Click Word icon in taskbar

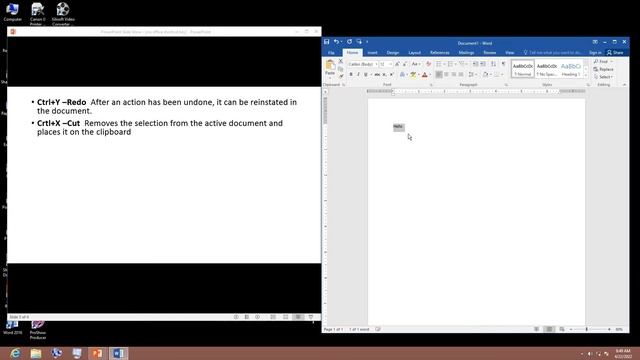tap(118, 353)
